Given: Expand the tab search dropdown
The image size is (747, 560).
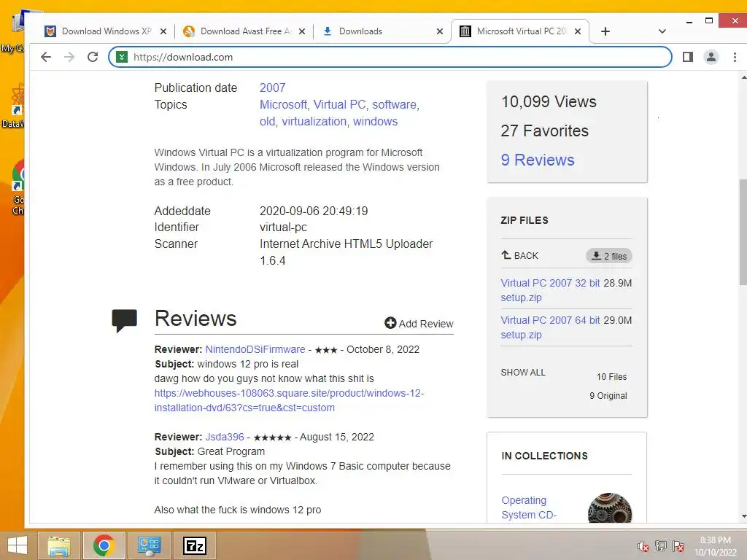Looking at the screenshot, I should click(x=662, y=31).
